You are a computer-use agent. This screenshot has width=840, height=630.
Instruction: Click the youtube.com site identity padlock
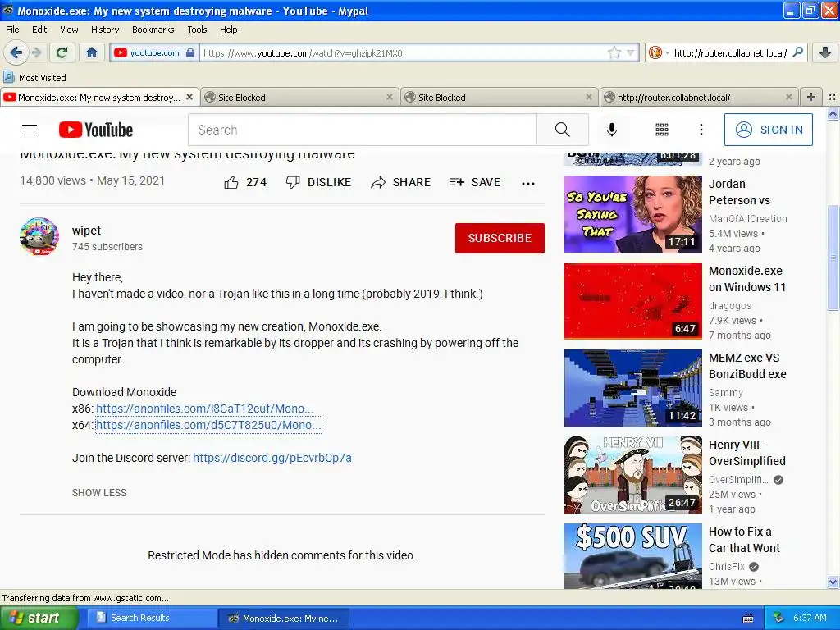pyautogui.click(x=190, y=52)
